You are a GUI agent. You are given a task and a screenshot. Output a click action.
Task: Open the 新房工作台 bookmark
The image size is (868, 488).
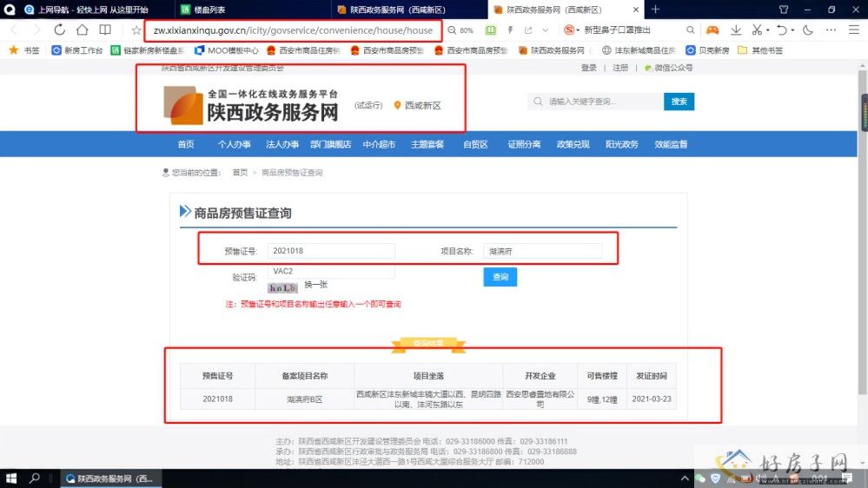point(77,50)
